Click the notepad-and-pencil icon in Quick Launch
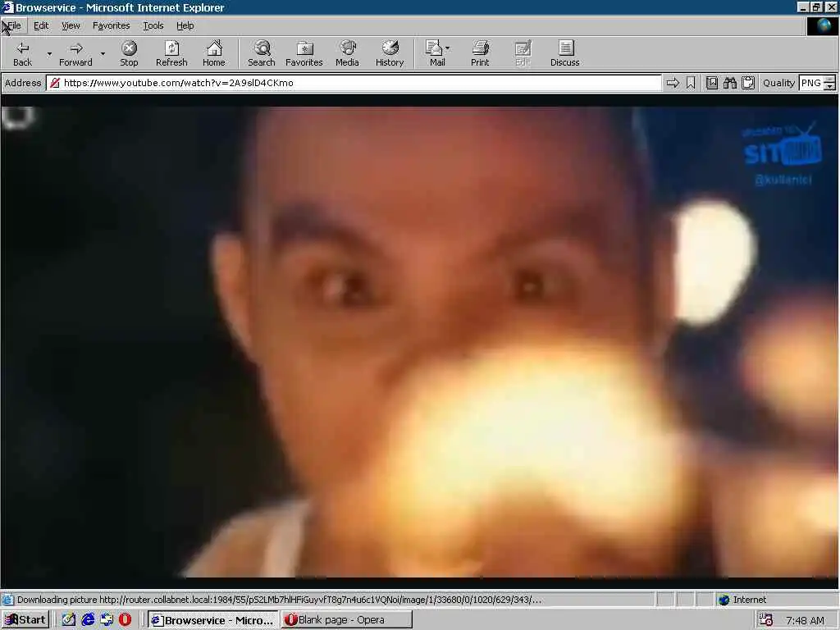 69,620
